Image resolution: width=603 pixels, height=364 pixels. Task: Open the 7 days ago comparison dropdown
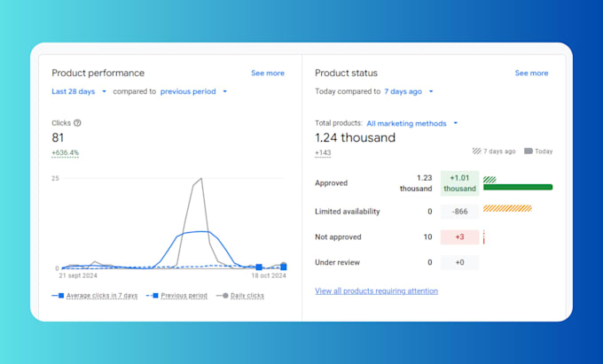pyautogui.click(x=409, y=91)
